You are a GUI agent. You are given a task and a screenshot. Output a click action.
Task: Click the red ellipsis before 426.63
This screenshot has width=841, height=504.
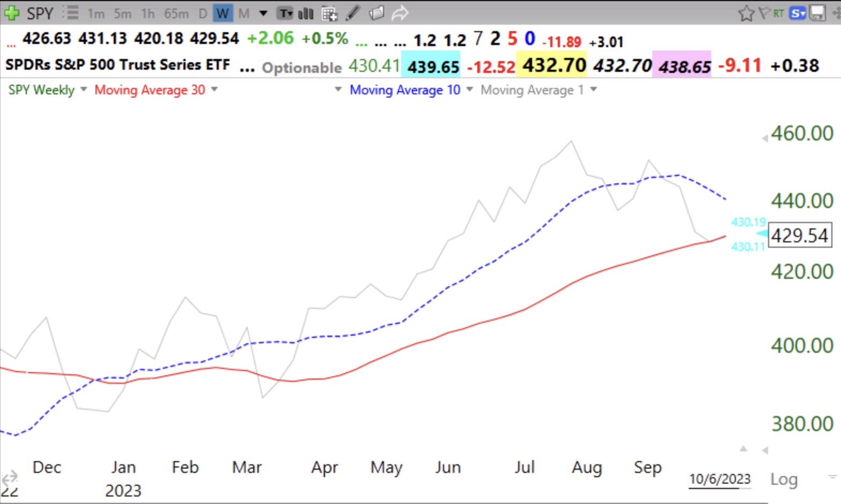(x=11, y=46)
